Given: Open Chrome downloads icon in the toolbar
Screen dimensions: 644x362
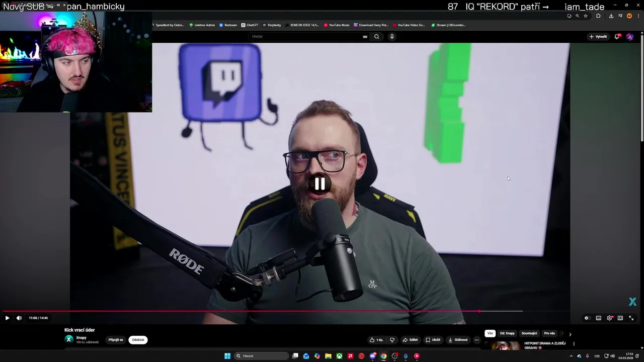Looking at the screenshot, I should (x=611, y=16).
